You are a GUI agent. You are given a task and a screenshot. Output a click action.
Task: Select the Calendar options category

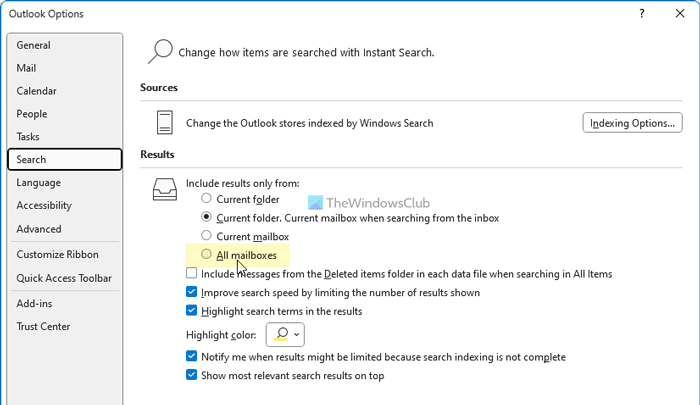click(36, 91)
